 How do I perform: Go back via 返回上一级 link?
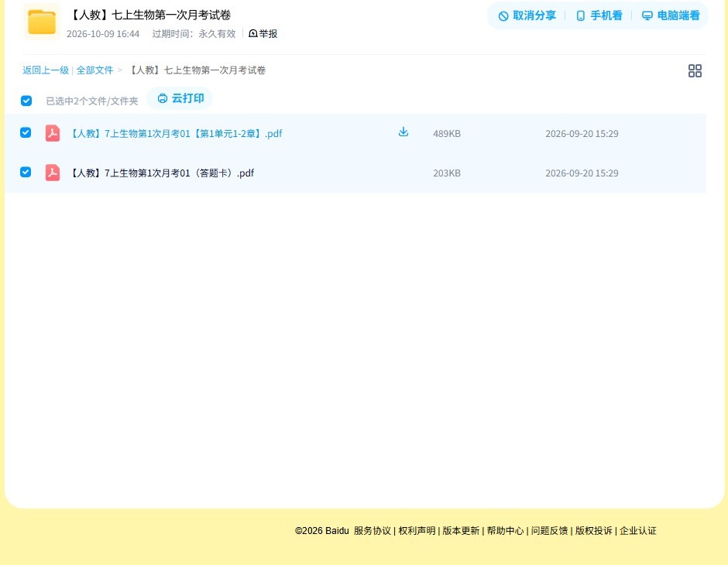[46, 70]
